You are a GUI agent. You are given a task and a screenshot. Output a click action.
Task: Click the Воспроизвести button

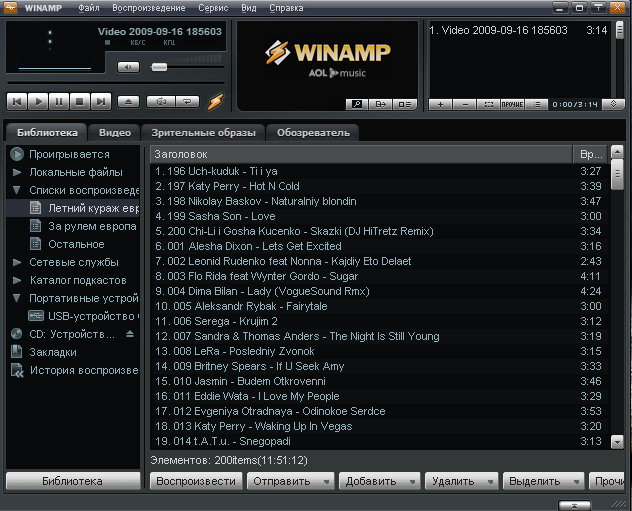coord(196,481)
